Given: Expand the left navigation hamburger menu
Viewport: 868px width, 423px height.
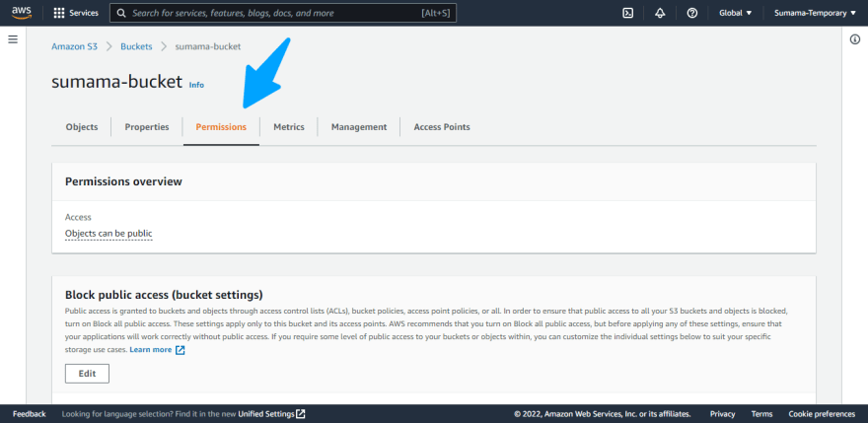Looking at the screenshot, I should (13, 39).
